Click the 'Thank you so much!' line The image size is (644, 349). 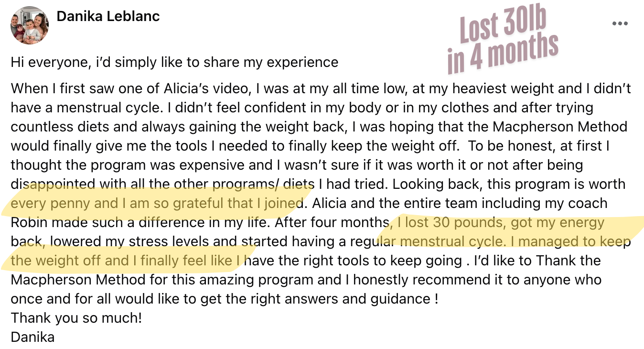(x=76, y=318)
